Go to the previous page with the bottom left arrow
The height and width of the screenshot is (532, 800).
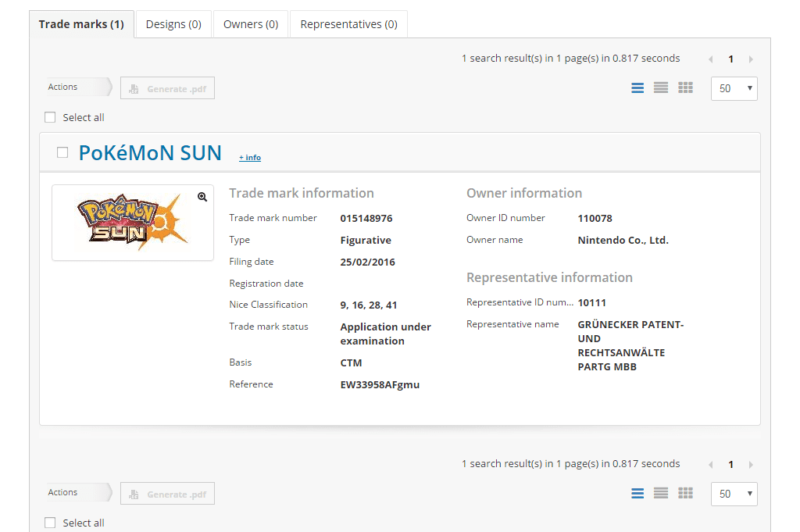[711, 465]
